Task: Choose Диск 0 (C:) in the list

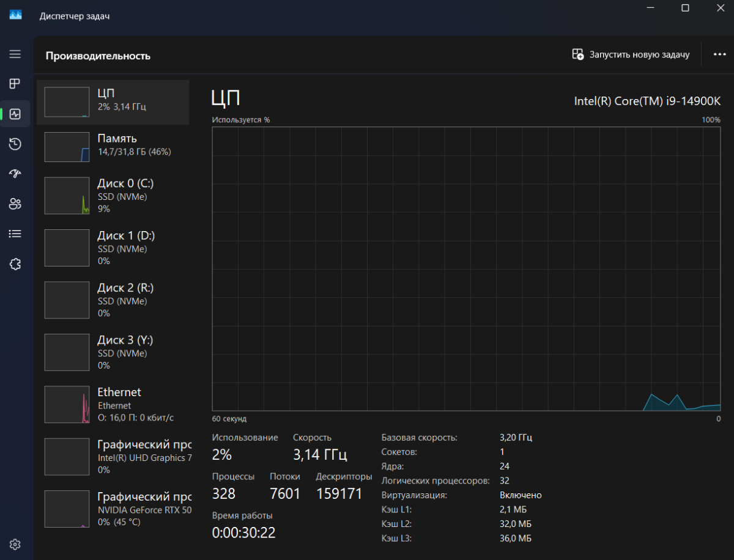Action: (113, 196)
